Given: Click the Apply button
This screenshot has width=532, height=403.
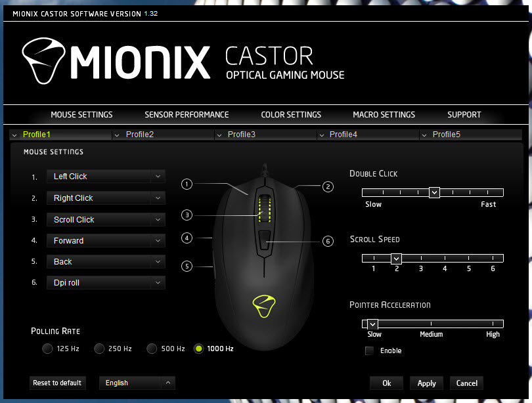Looking at the screenshot, I should click(426, 383).
